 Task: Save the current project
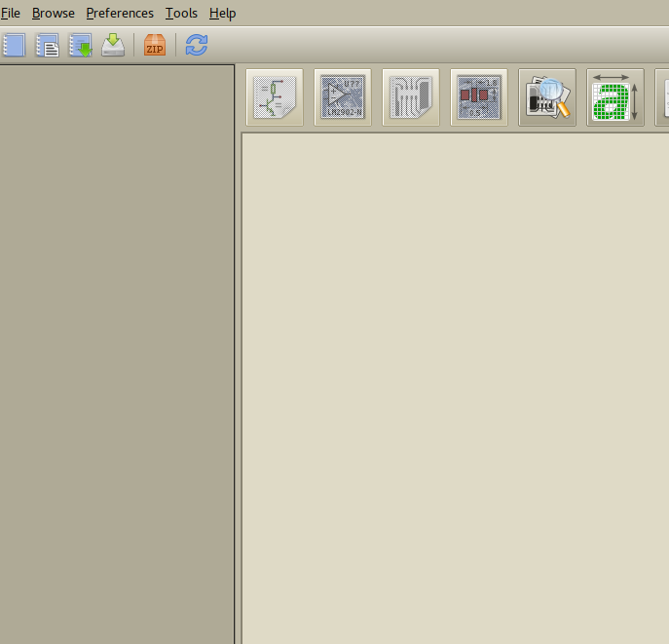tap(113, 45)
